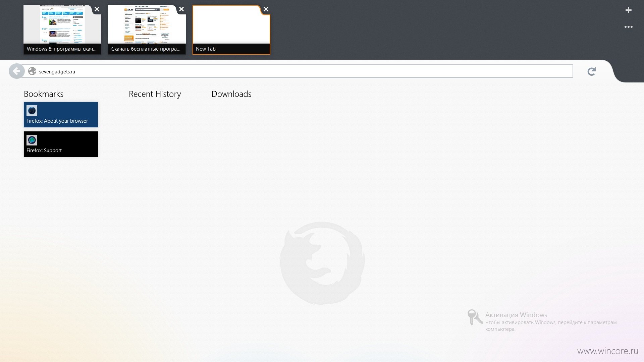Viewport: 644px width, 362px height.
Task: Close the Windows 8 программы tab
Action: [97, 9]
